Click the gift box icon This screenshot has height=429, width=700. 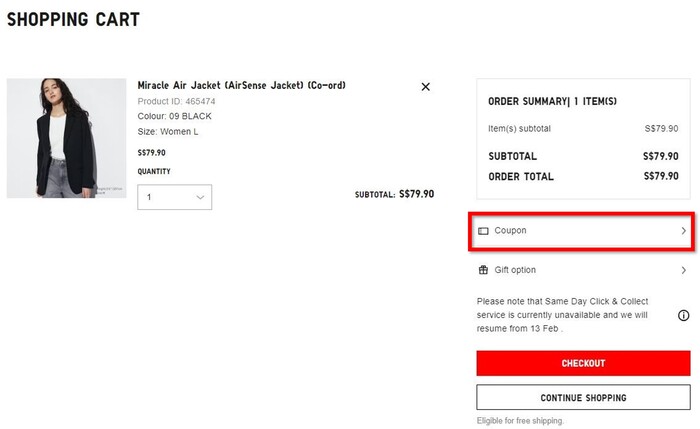[x=483, y=270]
